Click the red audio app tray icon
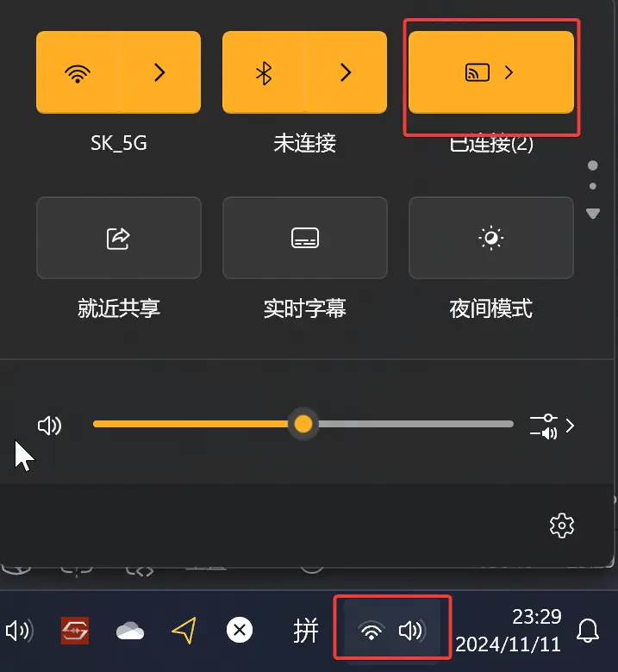 tap(75, 631)
